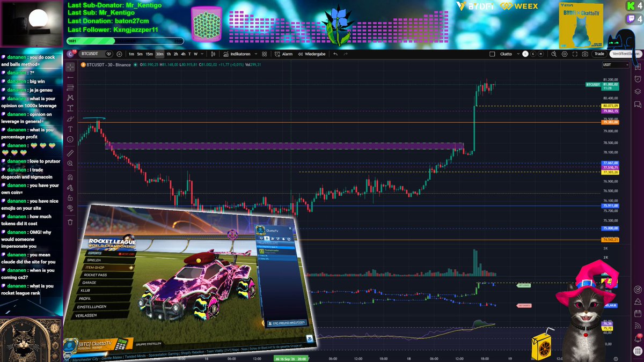
Task: Select the price range forecasting tool
Action: tap(70, 108)
